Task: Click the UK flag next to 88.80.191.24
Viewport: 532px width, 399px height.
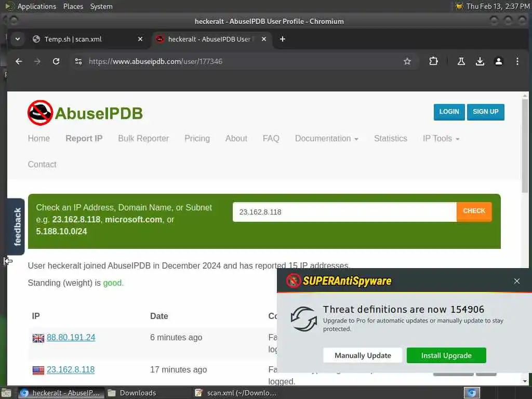Action: tap(38, 338)
